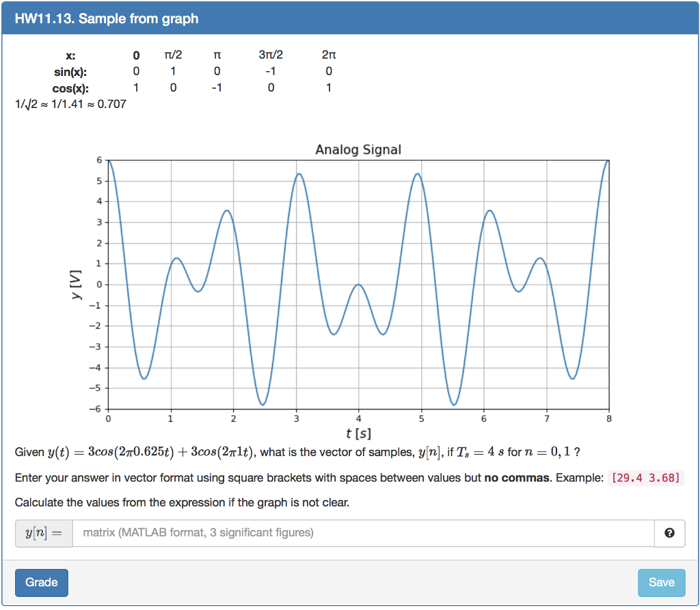The height and width of the screenshot is (610, 700).
Task: Open the help tooltip next to the answer field
Action: click(x=669, y=533)
